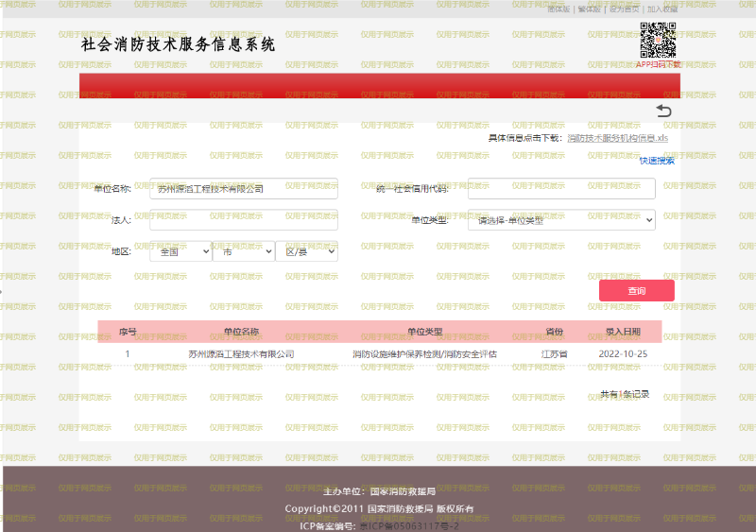
Task: Click the 社会消防技术服务信息系统 title
Action: click(x=178, y=44)
